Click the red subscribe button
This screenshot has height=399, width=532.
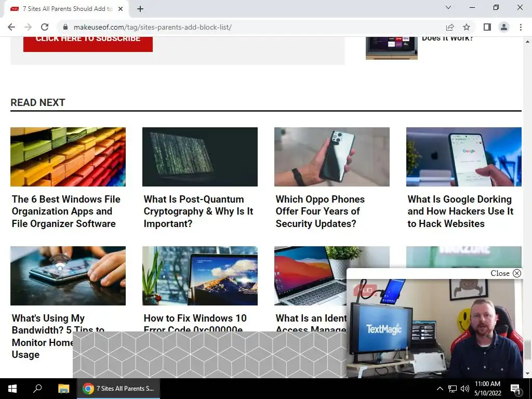tap(88, 44)
